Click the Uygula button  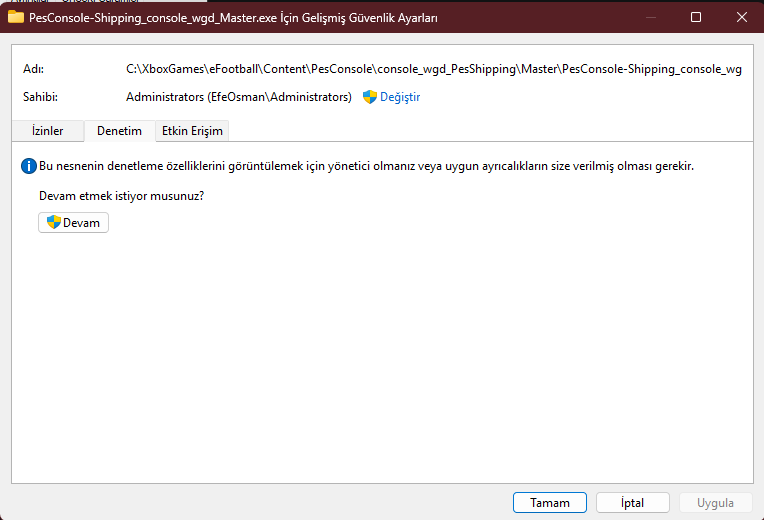(715, 502)
